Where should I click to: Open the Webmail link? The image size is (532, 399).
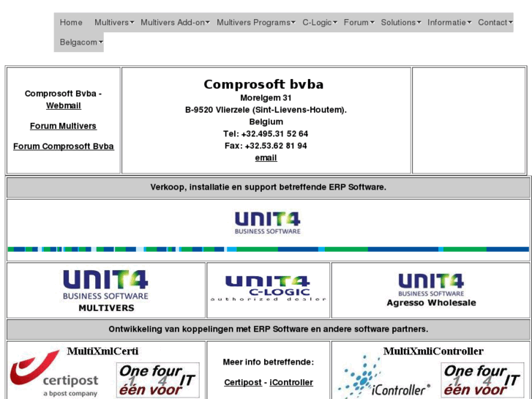[64, 105]
